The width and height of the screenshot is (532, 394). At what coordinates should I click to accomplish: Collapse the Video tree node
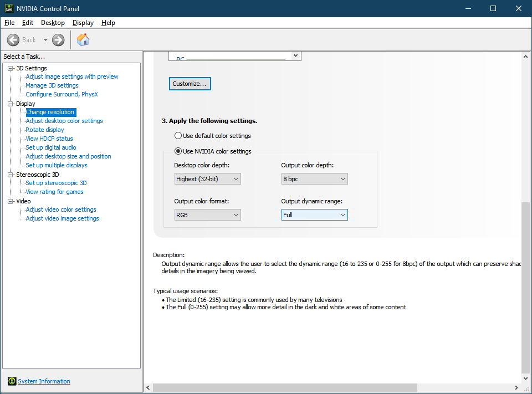[10, 201]
